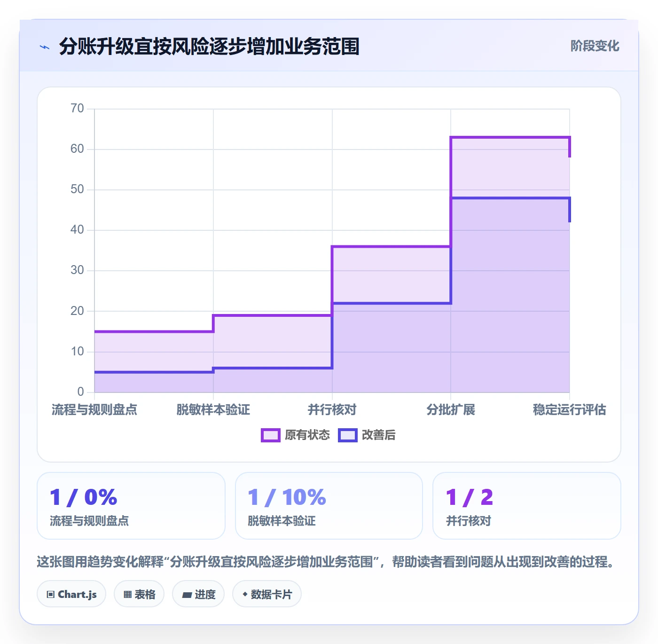The image size is (658, 644).
Task: Click the 40 y-axis tick value
Action: click(77, 230)
